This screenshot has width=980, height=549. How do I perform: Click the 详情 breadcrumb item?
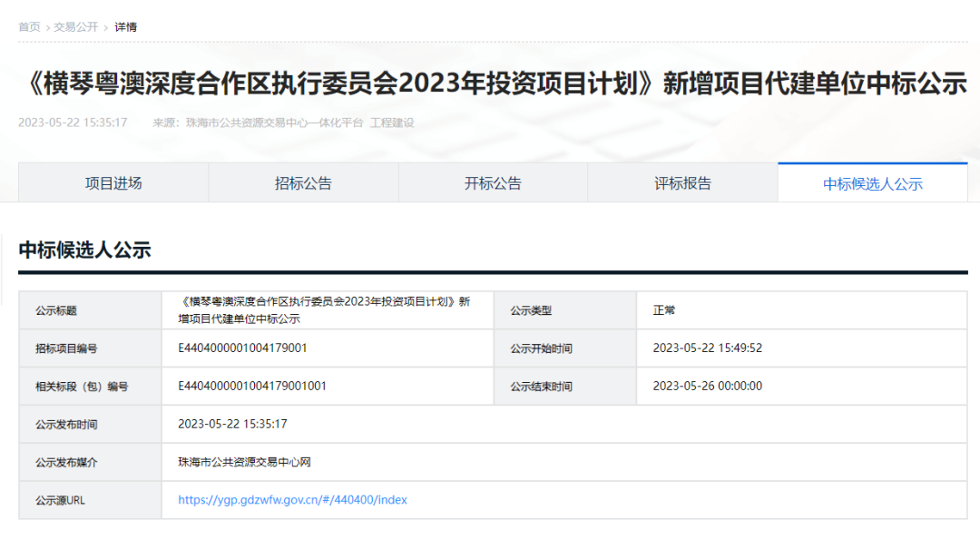tap(126, 27)
